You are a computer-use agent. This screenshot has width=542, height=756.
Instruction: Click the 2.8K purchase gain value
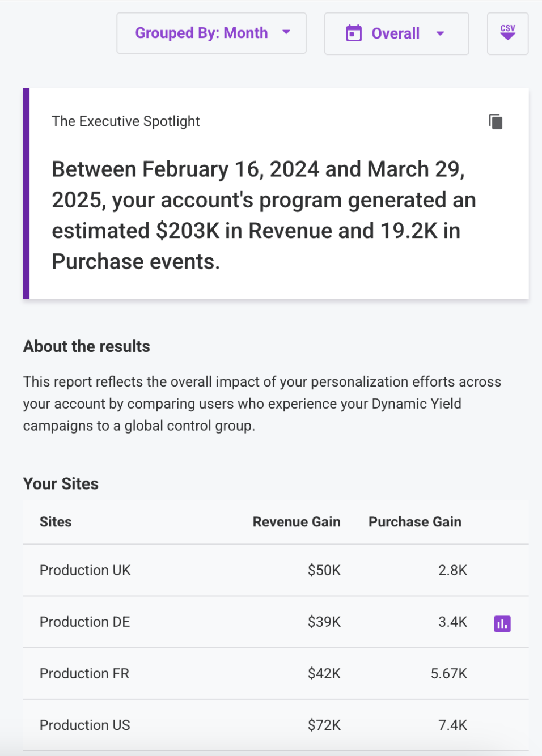point(453,570)
